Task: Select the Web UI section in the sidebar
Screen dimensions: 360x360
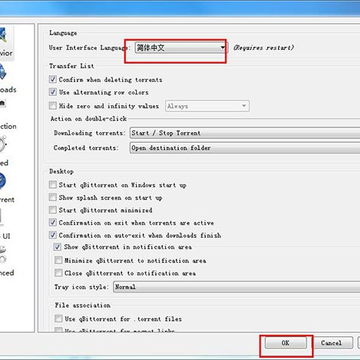Action: [5, 225]
